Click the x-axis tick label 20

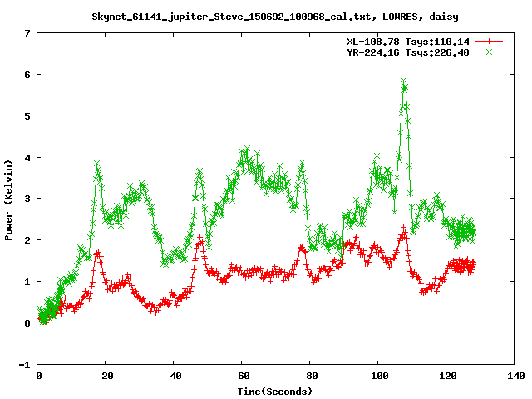pyautogui.click(x=106, y=376)
